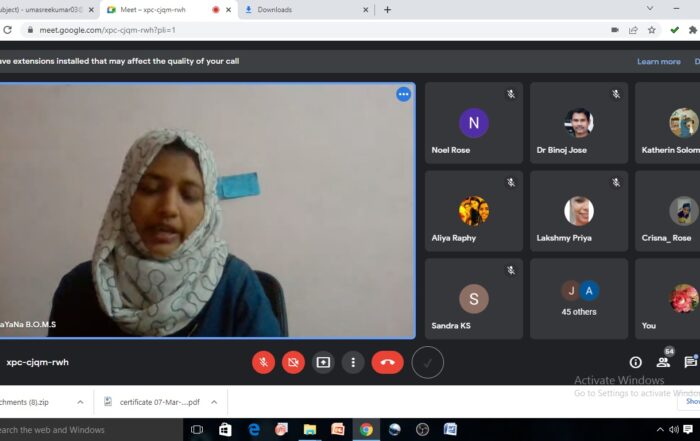Select Sandra KS participant tile

point(474,299)
